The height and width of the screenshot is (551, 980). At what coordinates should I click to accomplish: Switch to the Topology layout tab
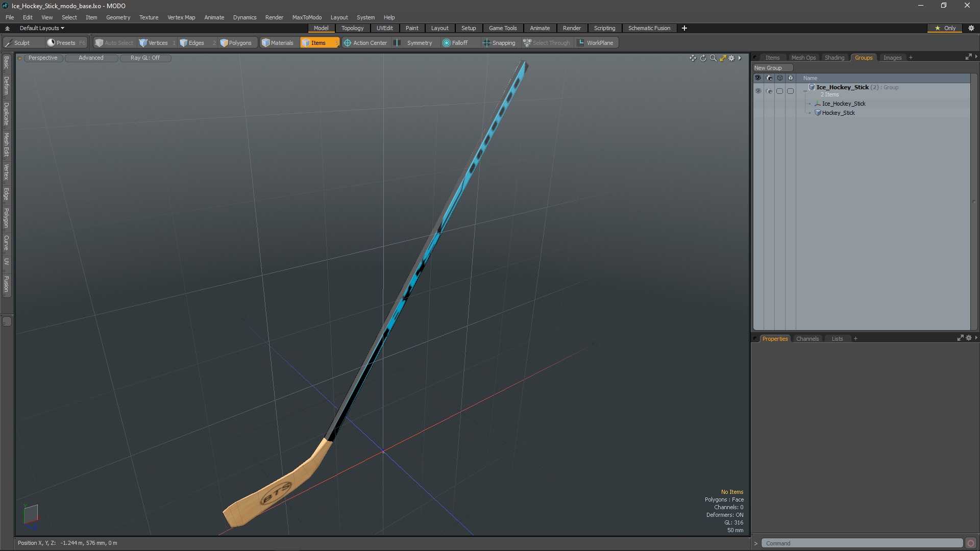[x=352, y=28]
